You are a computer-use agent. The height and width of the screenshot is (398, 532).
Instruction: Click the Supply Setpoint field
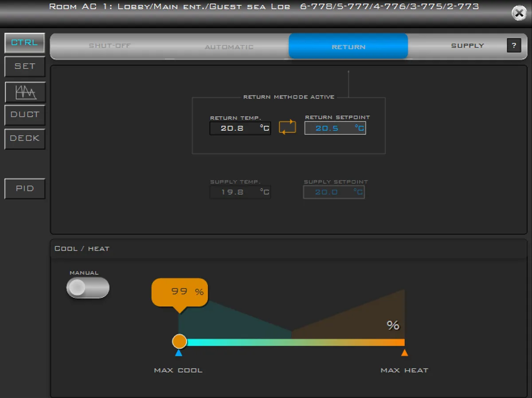pos(334,192)
